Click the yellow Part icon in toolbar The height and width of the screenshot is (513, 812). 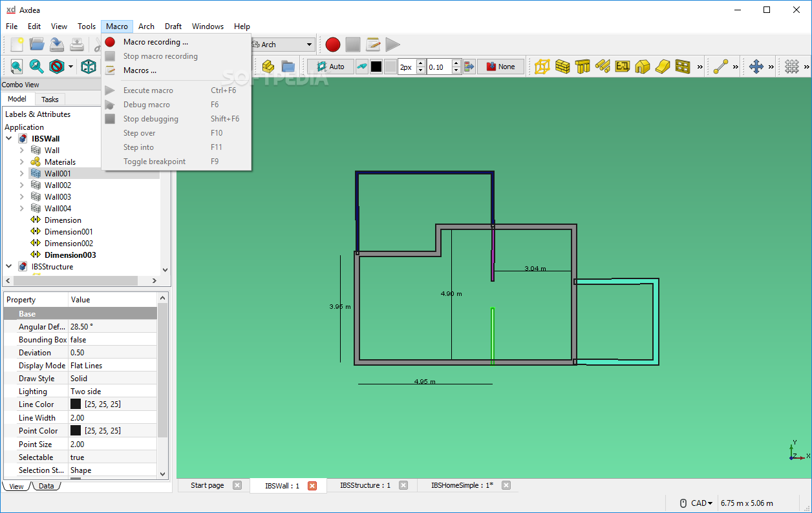pos(268,66)
